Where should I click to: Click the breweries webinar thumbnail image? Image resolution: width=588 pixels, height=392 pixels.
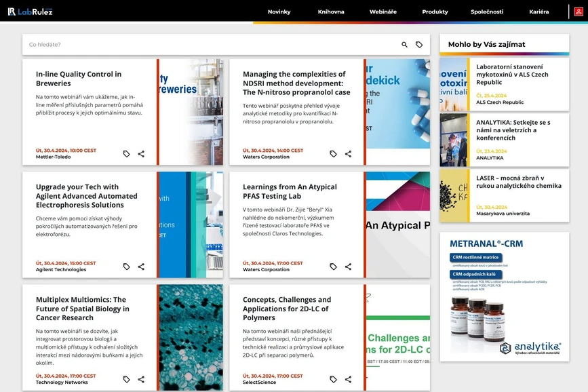tap(191, 112)
